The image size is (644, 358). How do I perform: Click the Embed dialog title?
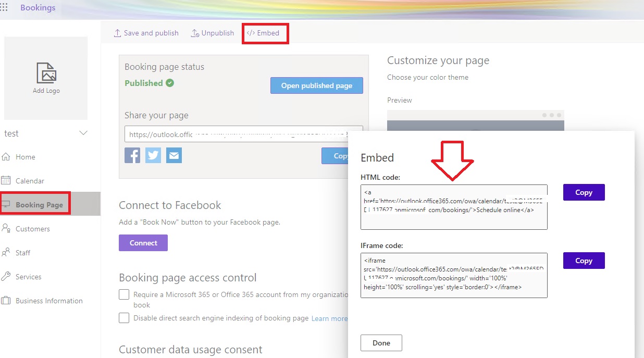point(377,157)
